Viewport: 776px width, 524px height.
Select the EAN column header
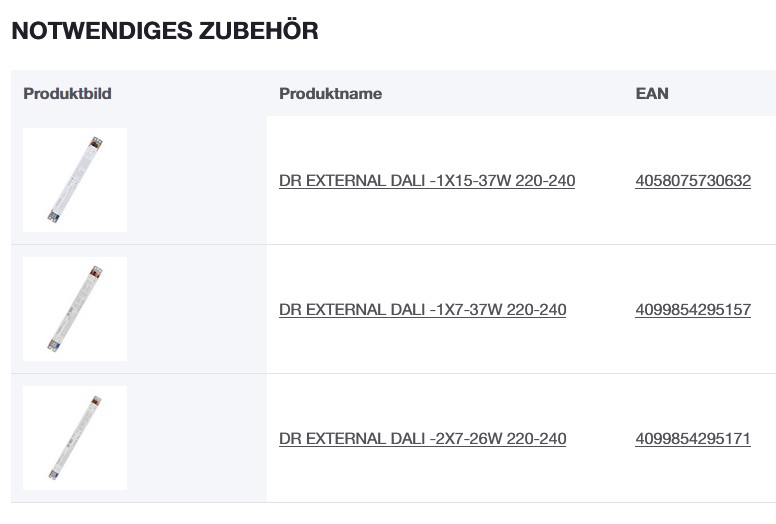pyautogui.click(x=652, y=94)
